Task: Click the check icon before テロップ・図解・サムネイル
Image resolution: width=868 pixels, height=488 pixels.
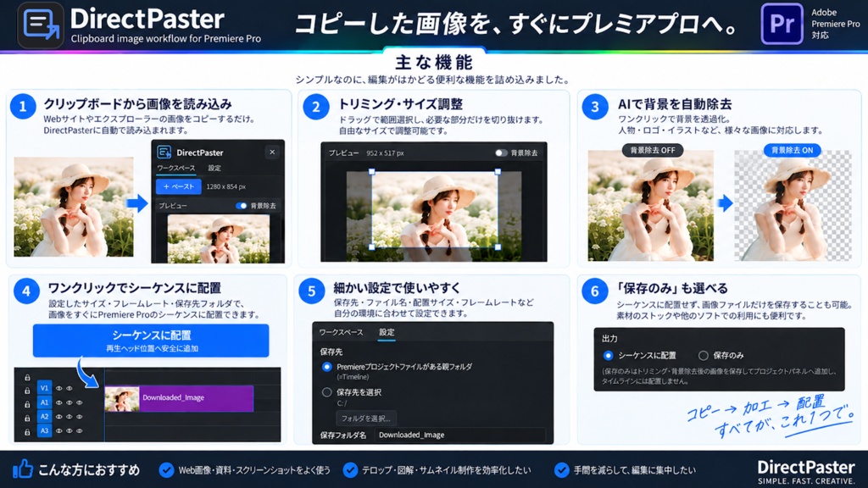Action: [350, 469]
